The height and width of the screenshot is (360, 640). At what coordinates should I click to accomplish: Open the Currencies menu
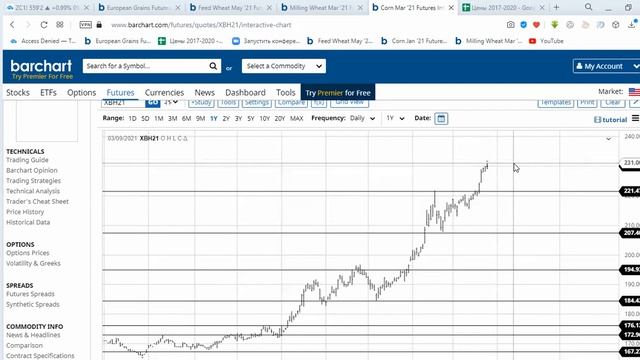pos(164,93)
